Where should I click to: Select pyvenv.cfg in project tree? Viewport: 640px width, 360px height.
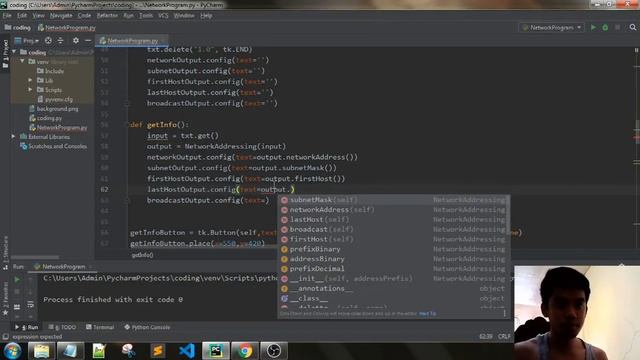(x=55, y=99)
